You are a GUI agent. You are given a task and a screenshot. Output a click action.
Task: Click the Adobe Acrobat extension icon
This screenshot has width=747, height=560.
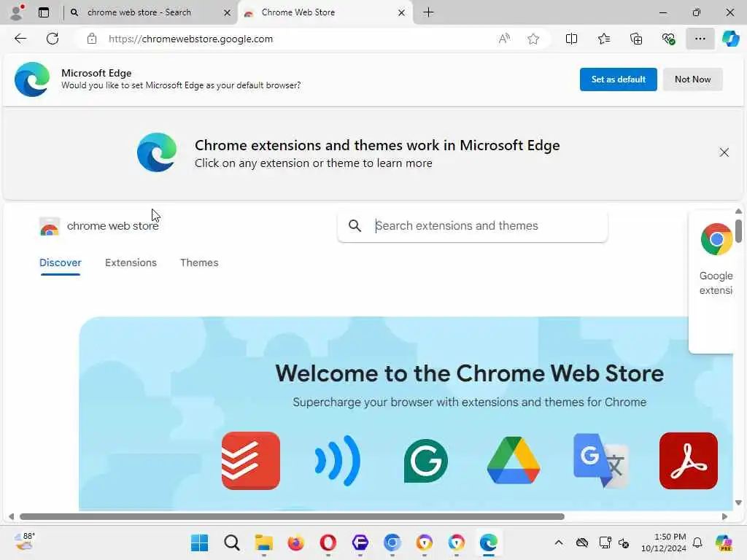(689, 461)
